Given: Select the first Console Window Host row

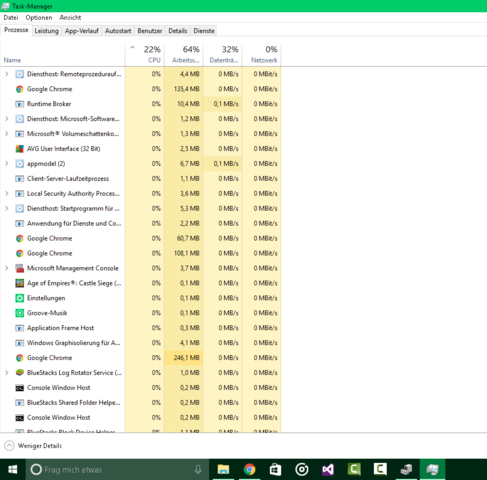Looking at the screenshot, I should pyautogui.click(x=141, y=388).
